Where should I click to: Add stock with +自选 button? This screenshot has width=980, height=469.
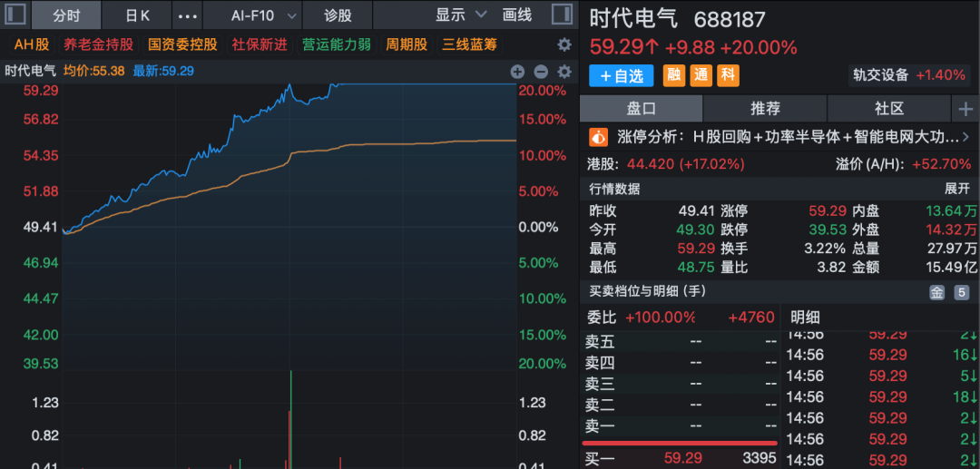click(x=622, y=76)
